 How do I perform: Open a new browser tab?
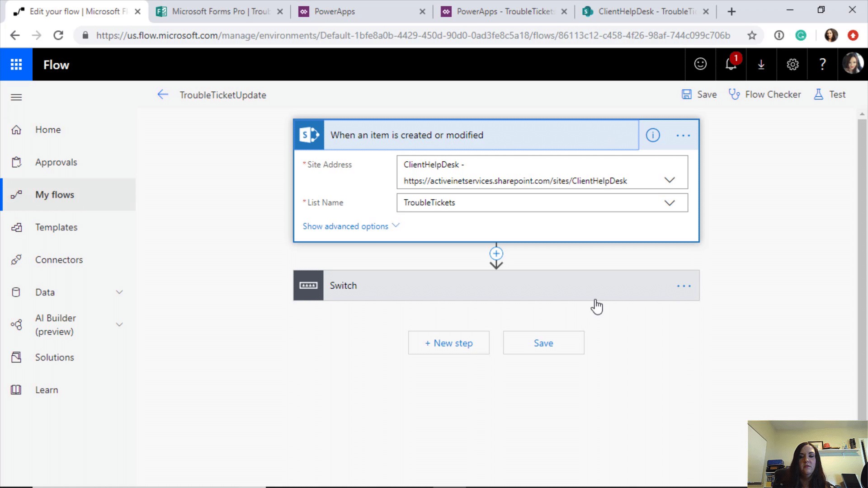click(731, 12)
